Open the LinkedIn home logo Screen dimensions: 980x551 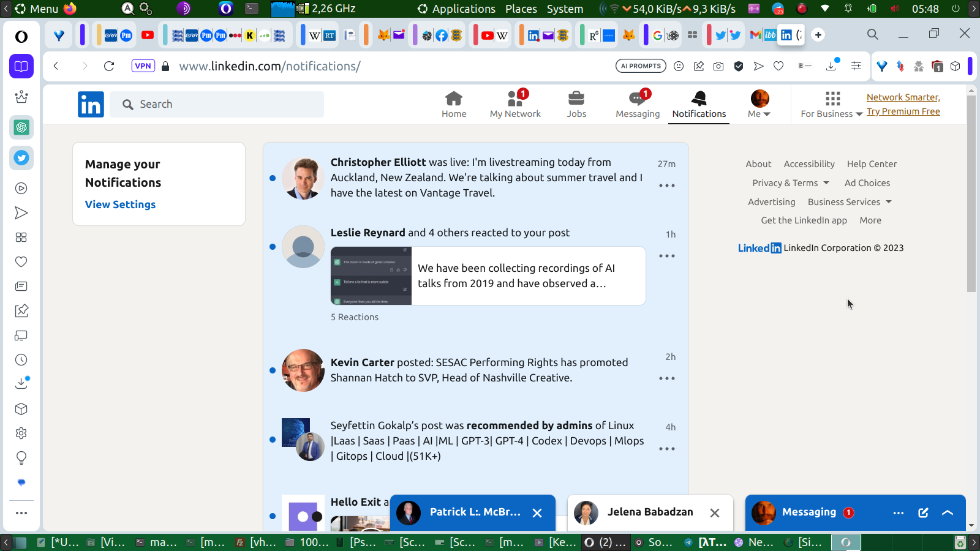(x=91, y=104)
